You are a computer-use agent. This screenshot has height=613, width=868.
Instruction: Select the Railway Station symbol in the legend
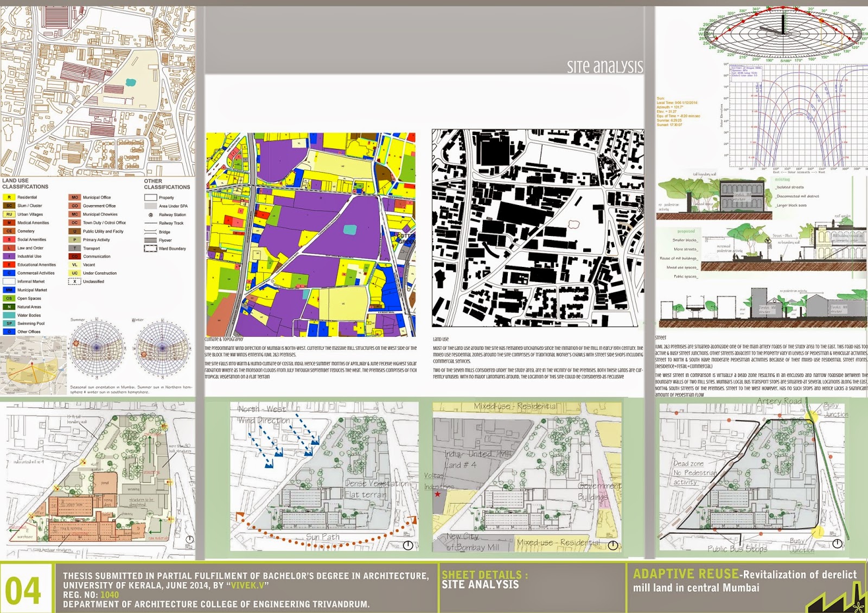pos(151,215)
